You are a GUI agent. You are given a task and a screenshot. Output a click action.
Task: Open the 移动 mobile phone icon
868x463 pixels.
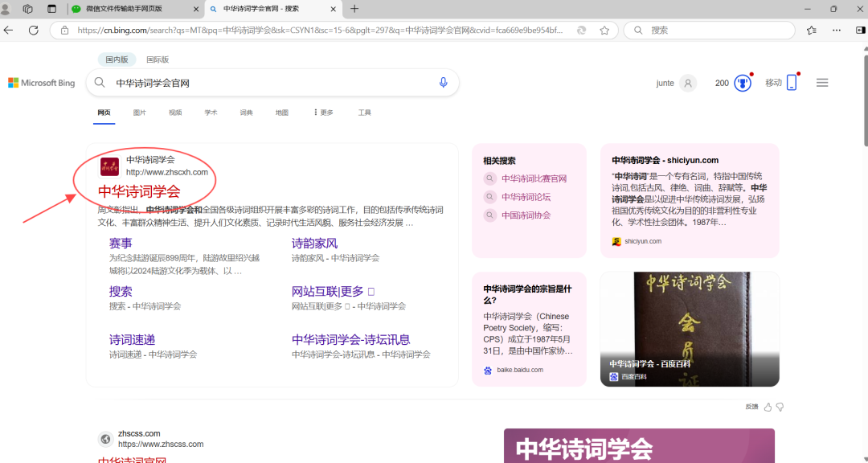[x=792, y=83]
